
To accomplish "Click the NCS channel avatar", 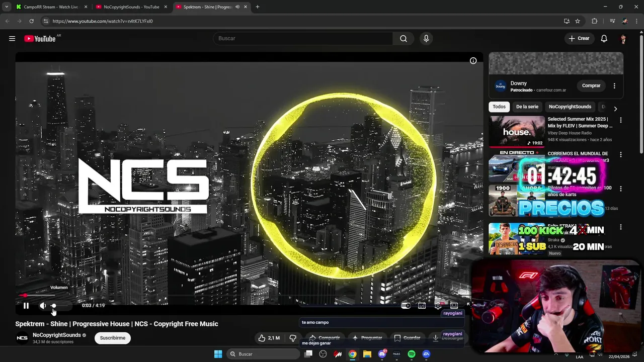I will 22,338.
